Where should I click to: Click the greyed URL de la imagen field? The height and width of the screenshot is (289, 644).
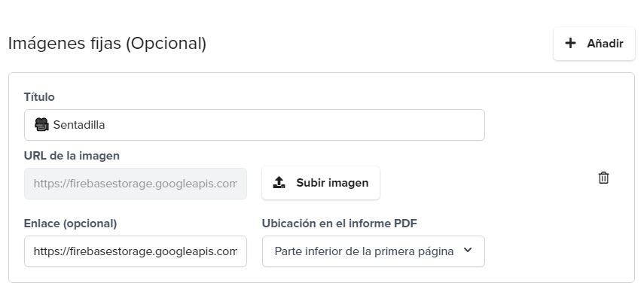point(136,184)
